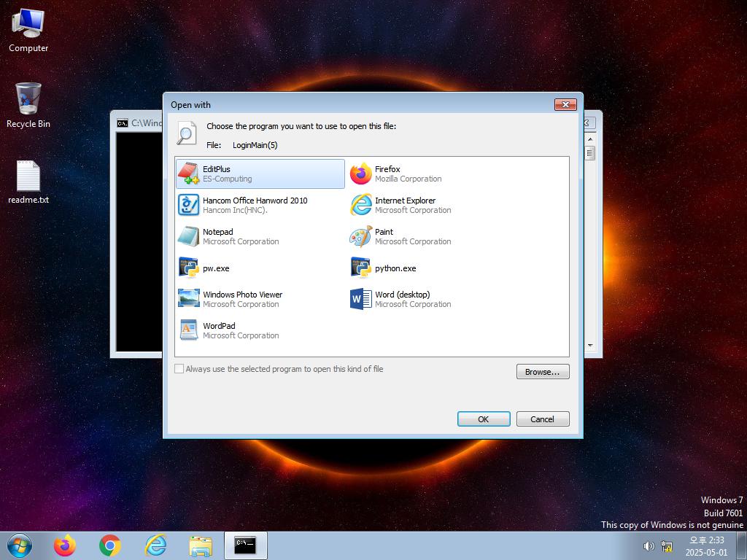Switch to the command prompt taskbar button

tap(245, 545)
